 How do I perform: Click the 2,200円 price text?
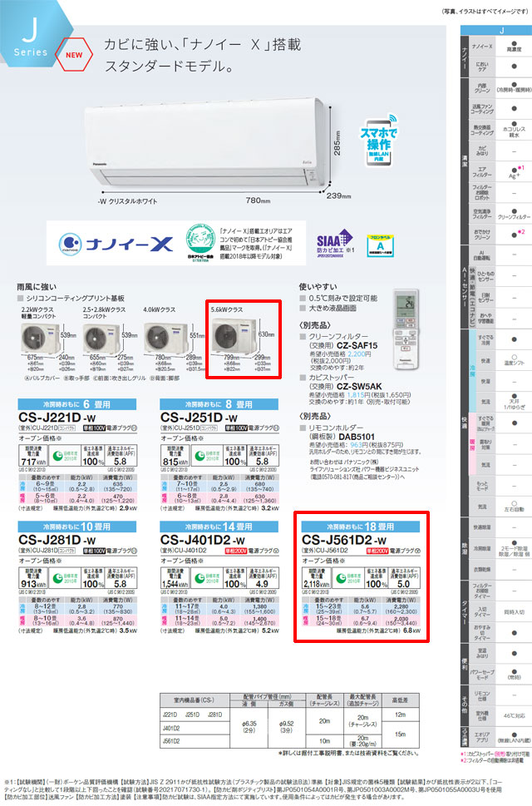point(359,354)
